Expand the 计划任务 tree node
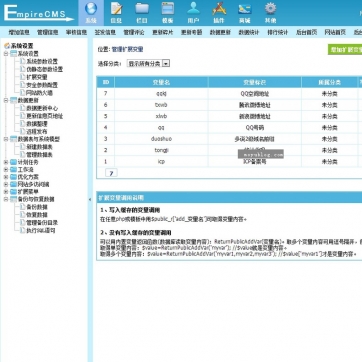Viewport: 362px width, 362px height. pyautogui.click(x=6, y=162)
